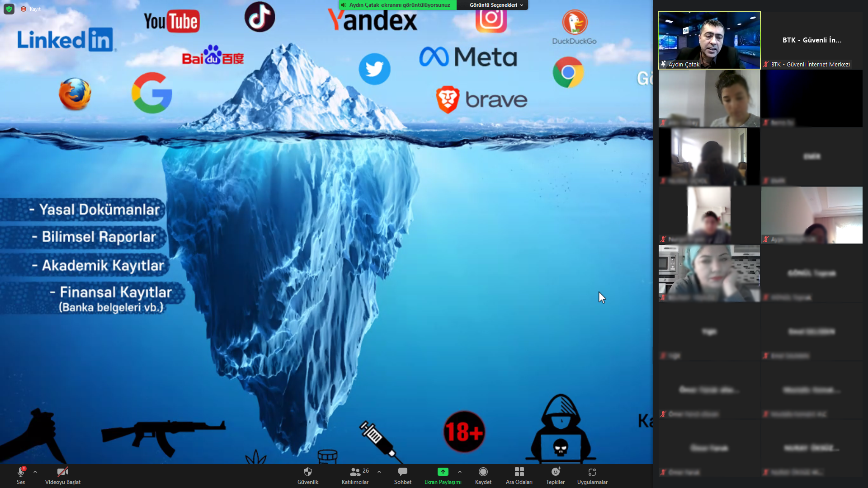This screenshot has width=868, height=488.
Task: Click the Google G logo
Action: pyautogui.click(x=152, y=93)
